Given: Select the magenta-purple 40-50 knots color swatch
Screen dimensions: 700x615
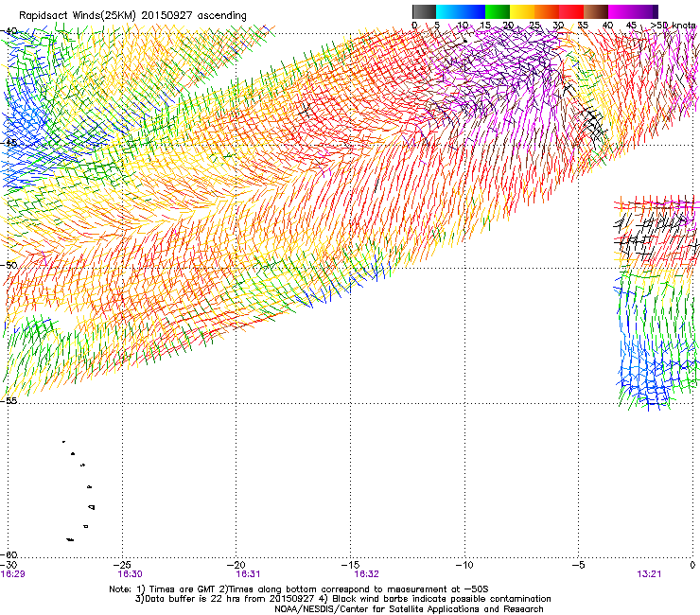Looking at the screenshot, I should coord(633,11).
